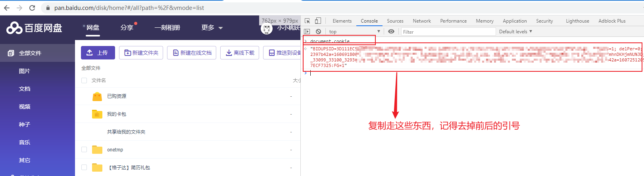This screenshot has height=176, width=644.
Task: Toggle the select-all 文件名 checkbox
Action: tap(84, 80)
